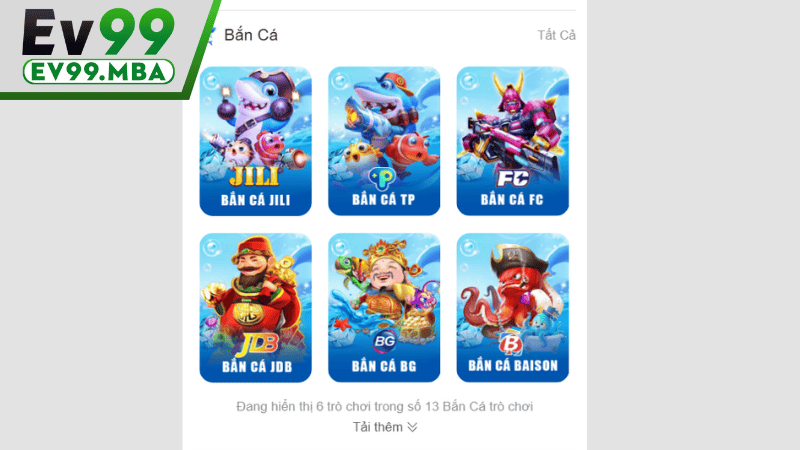This screenshot has height=450, width=800.
Task: Click the Baison red B logo
Action: [511, 344]
